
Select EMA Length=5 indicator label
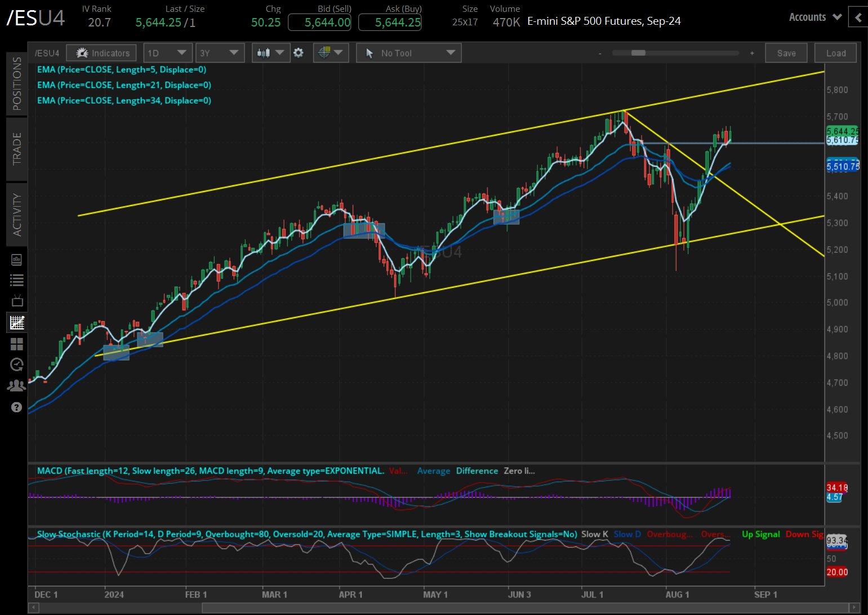coord(122,69)
